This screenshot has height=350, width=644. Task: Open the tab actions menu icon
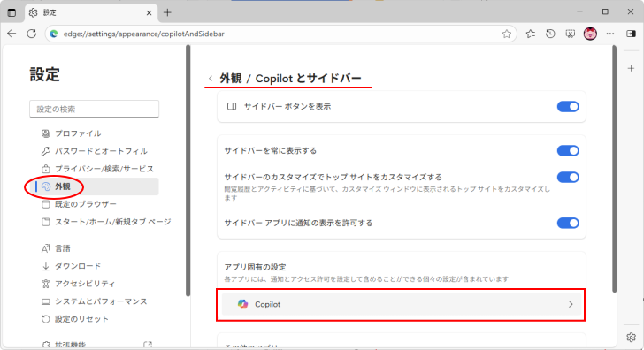coord(11,12)
